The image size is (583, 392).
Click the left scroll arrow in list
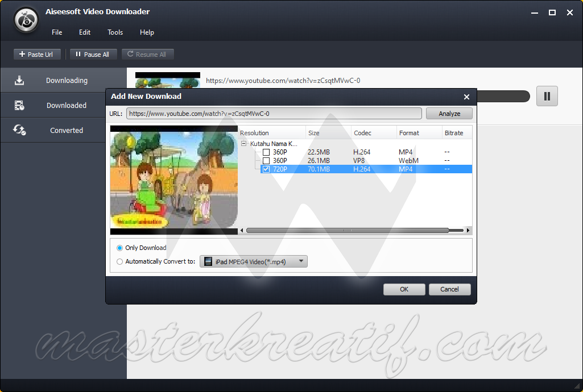[x=242, y=231]
